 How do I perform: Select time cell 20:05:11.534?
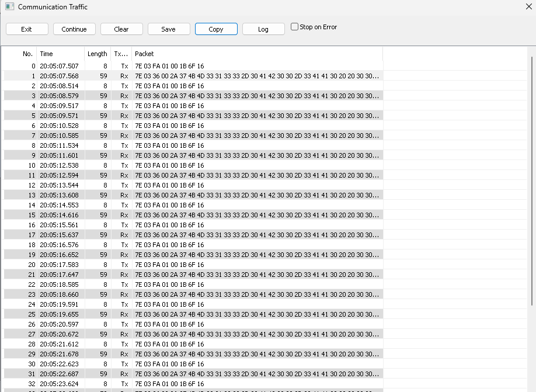59,145
